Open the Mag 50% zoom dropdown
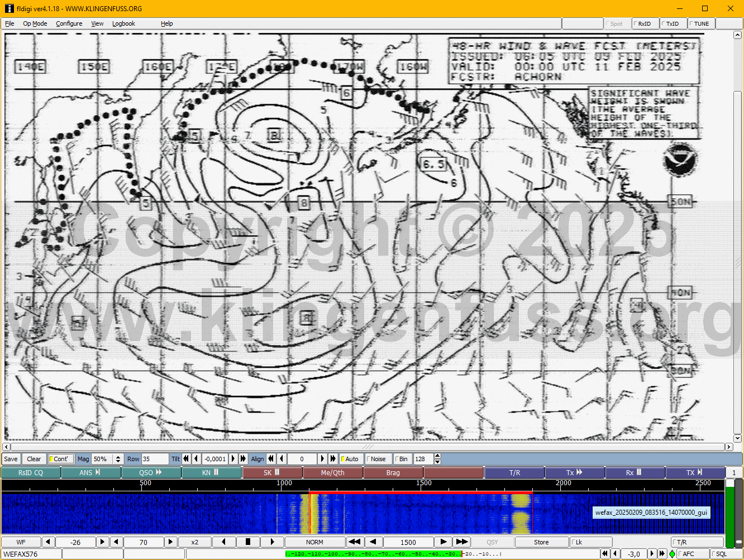This screenshot has width=744, height=560. tap(118, 459)
